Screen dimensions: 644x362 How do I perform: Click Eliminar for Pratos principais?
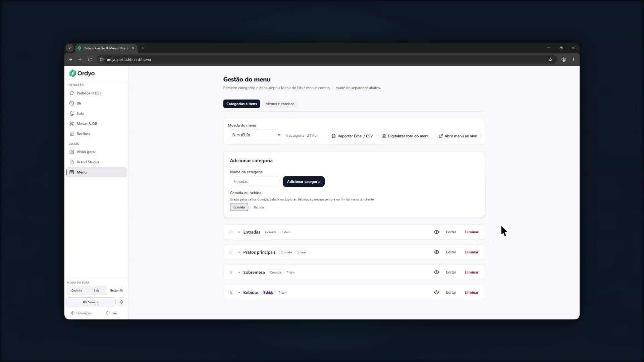tap(471, 252)
